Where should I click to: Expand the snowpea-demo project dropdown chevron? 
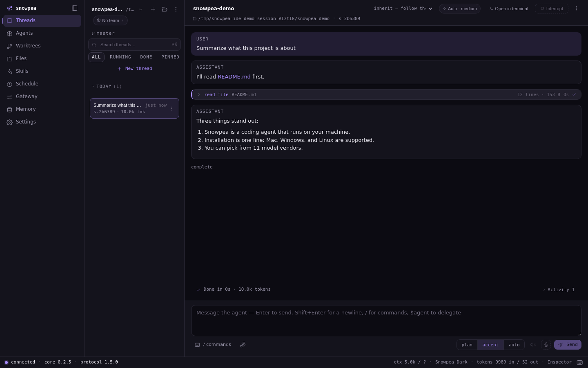tap(140, 9)
